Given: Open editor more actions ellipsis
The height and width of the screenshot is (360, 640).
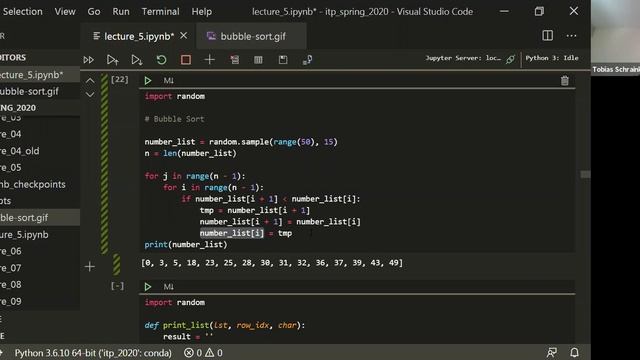Looking at the screenshot, I should (x=571, y=36).
